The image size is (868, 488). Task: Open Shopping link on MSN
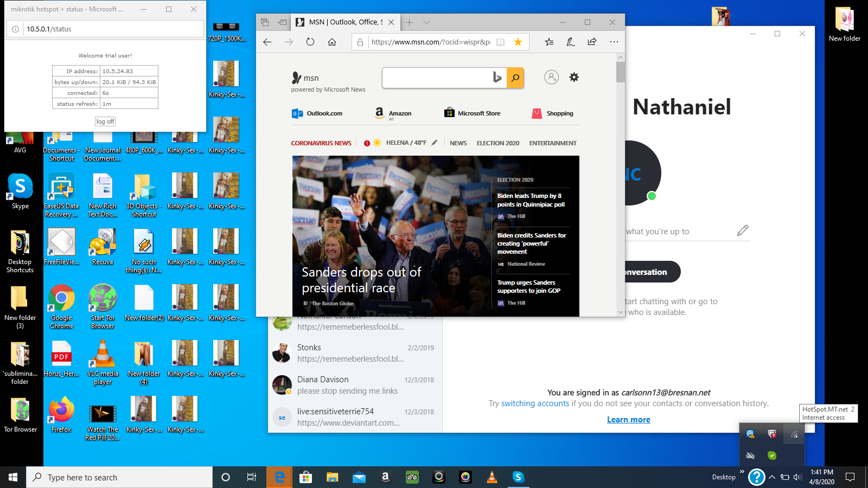pos(553,113)
